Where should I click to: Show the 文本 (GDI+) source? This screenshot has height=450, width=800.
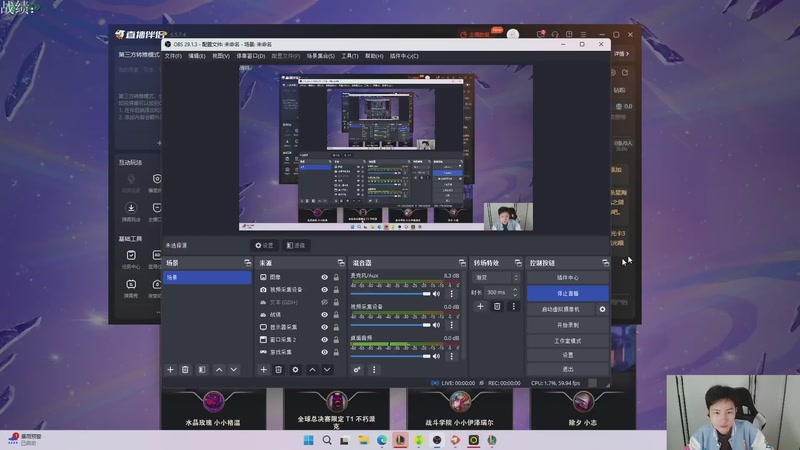pyautogui.click(x=324, y=302)
